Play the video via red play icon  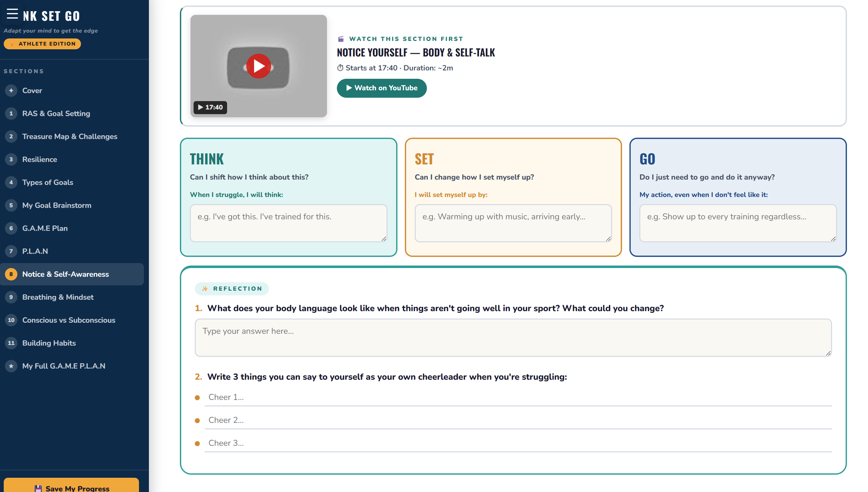[258, 66]
